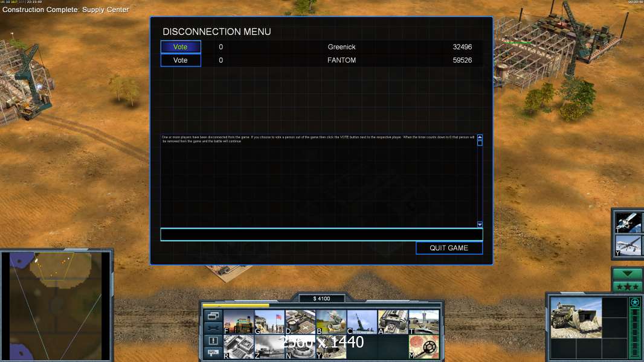This screenshot has height=362, width=644.
Task: Select the build icon with hotkey D
Action: pos(300,322)
